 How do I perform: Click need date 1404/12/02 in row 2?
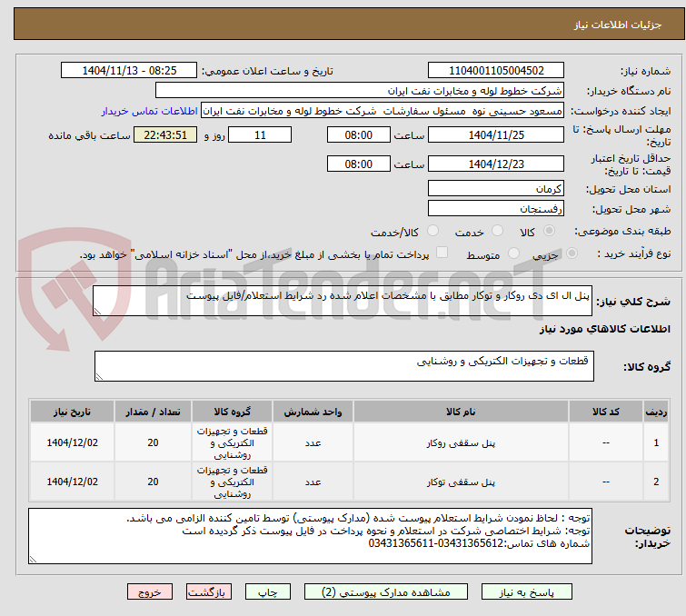[72, 482]
